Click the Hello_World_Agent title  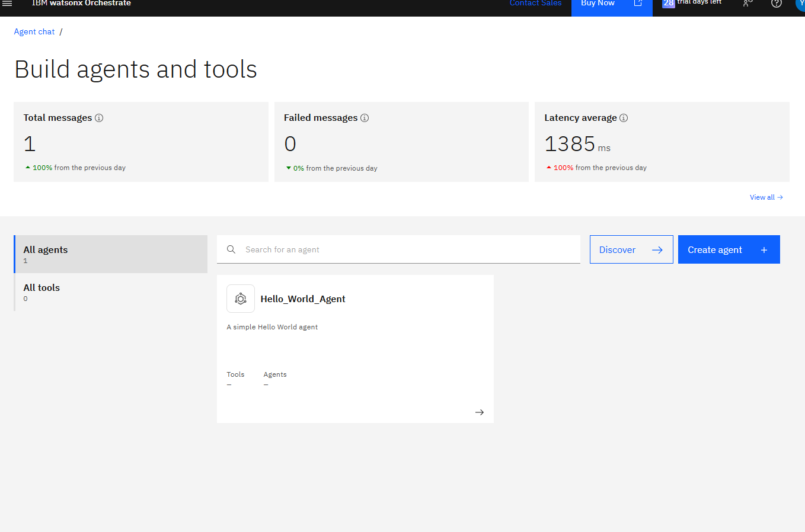[x=303, y=299]
